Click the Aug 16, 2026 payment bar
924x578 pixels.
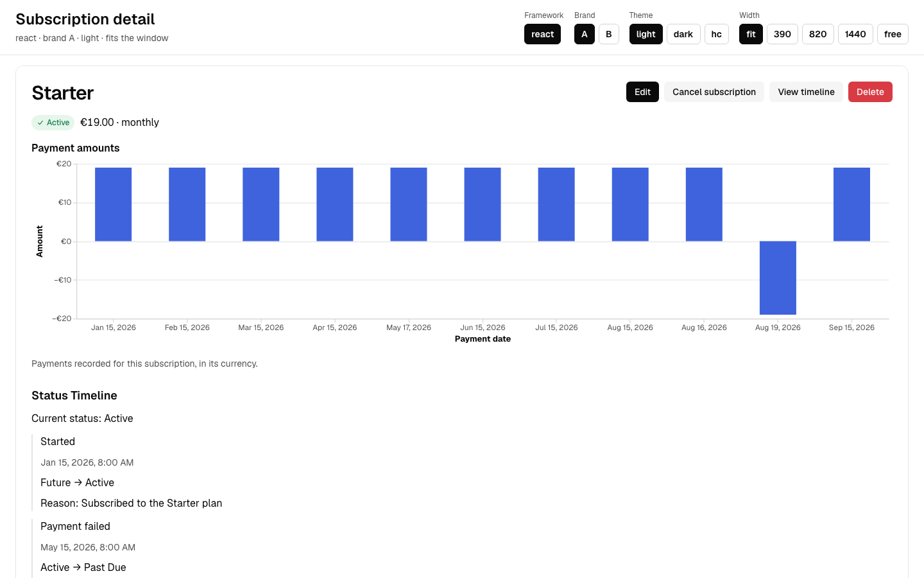pos(704,204)
